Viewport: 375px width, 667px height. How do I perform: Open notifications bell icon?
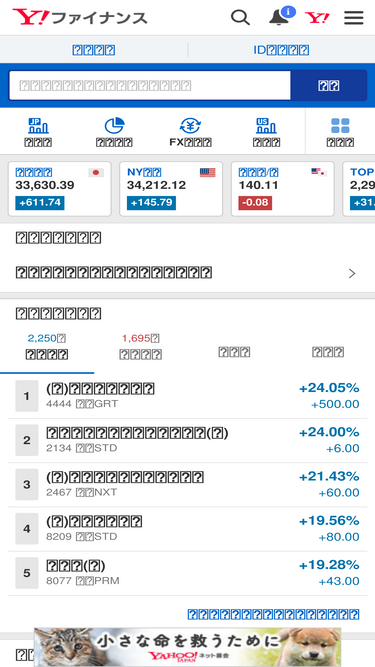tap(281, 17)
